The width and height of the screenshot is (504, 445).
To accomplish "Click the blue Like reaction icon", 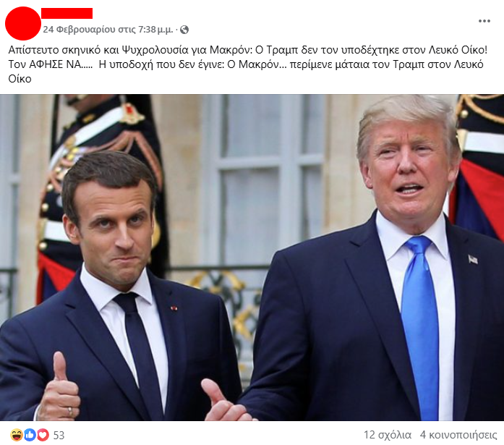I will point(30,435).
